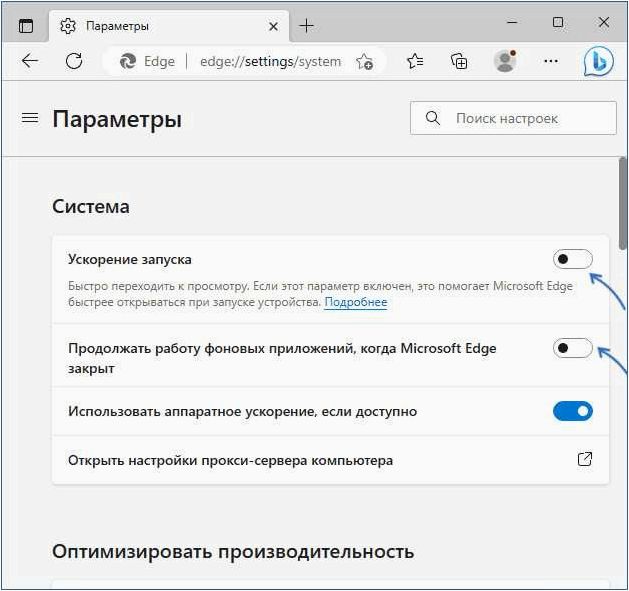Open the settings hamburger menu
629x591 pixels.
coord(30,118)
